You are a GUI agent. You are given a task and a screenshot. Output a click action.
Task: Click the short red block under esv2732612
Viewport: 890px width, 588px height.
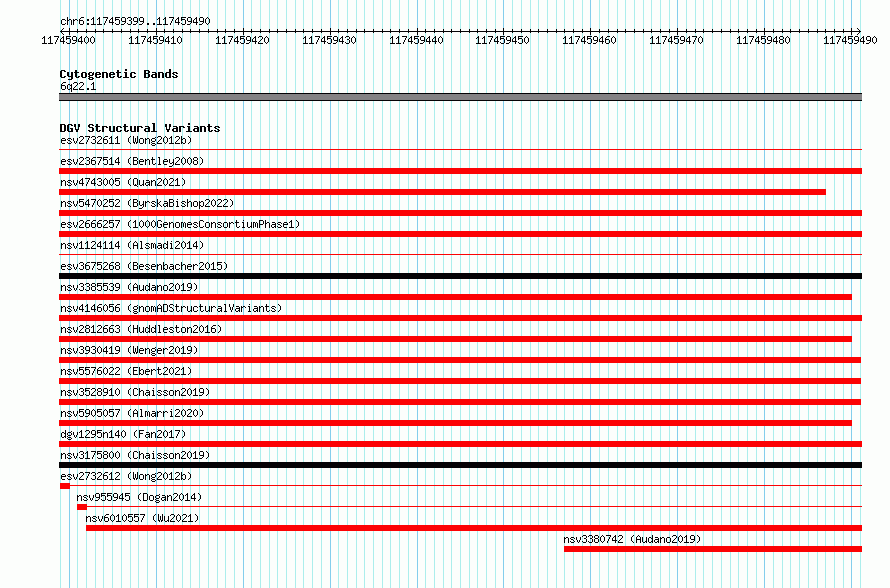click(x=65, y=486)
